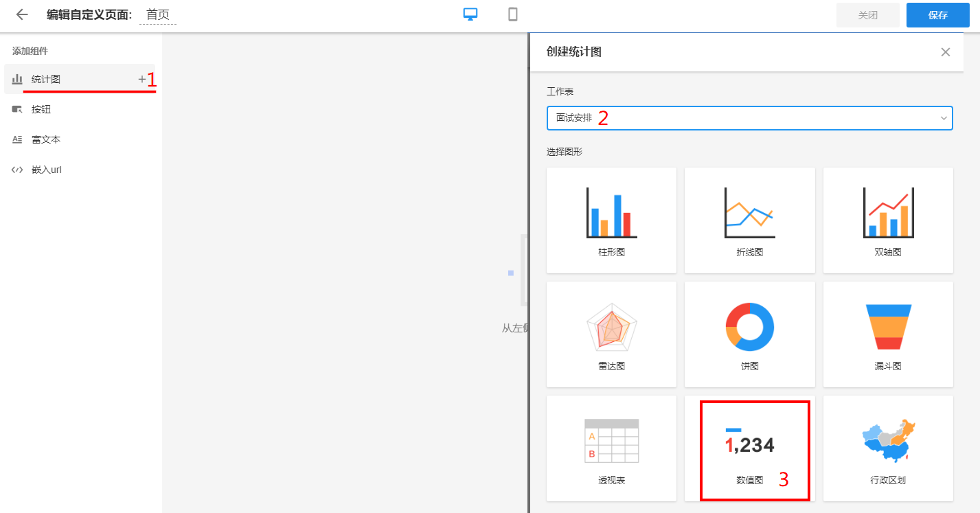The height and width of the screenshot is (513, 980).
Task: Select the 漏斗图 funnel chart type
Action: tap(888, 334)
